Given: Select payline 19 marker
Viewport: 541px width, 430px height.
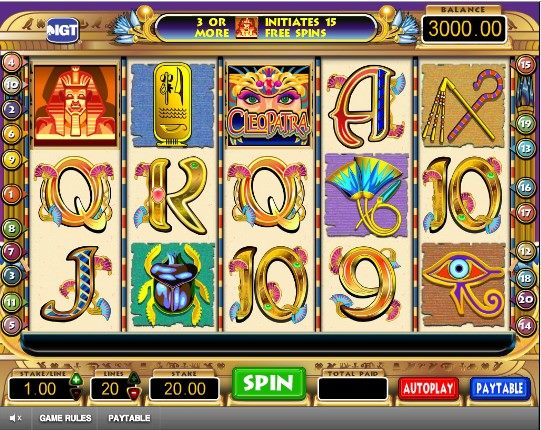Looking at the screenshot, I should click(525, 123).
